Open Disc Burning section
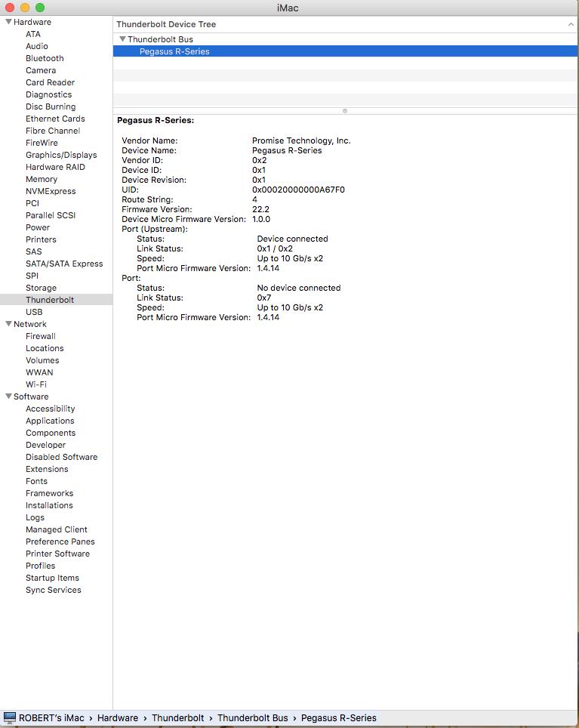The image size is (579, 728). (x=51, y=106)
